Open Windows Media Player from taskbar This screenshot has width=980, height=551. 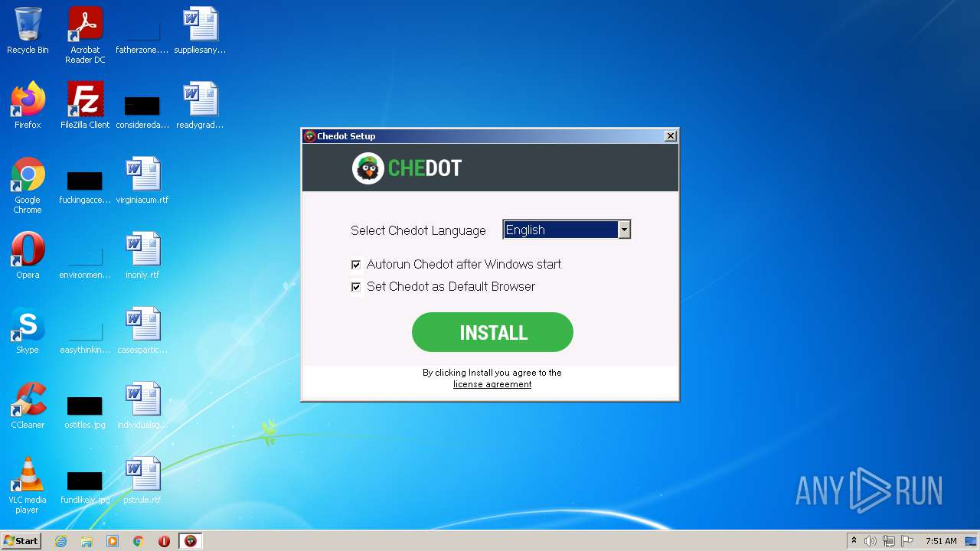[x=113, y=541]
